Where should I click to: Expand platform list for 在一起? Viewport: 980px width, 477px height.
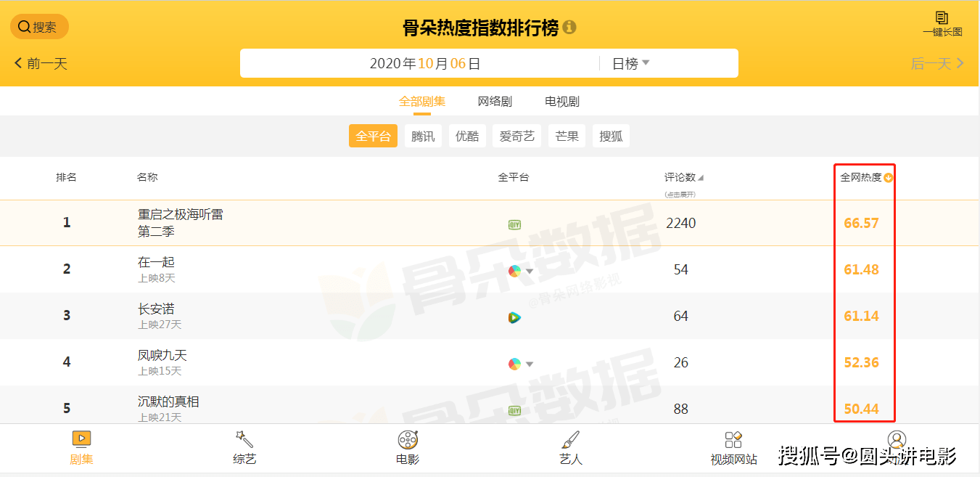click(530, 272)
